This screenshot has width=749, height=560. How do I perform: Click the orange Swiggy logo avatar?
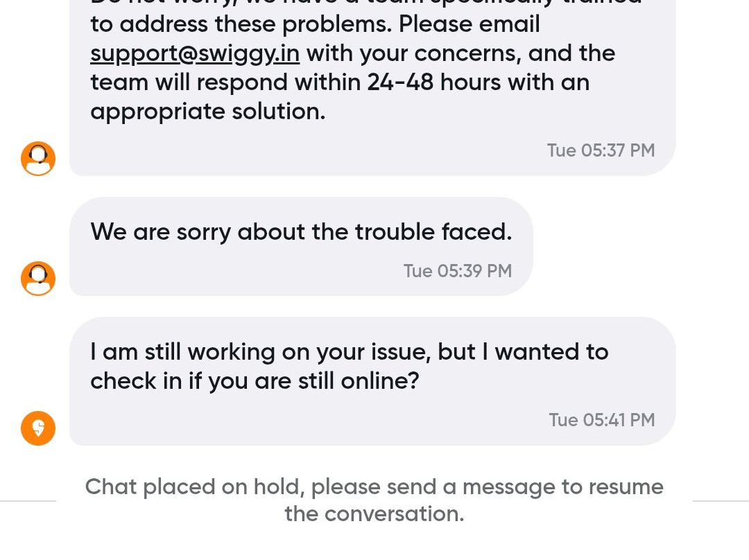(38, 428)
